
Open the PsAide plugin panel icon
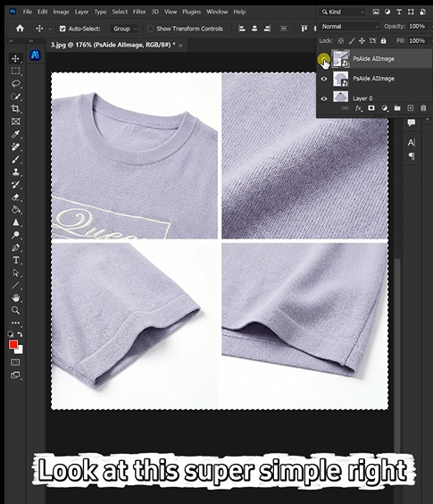coord(35,55)
